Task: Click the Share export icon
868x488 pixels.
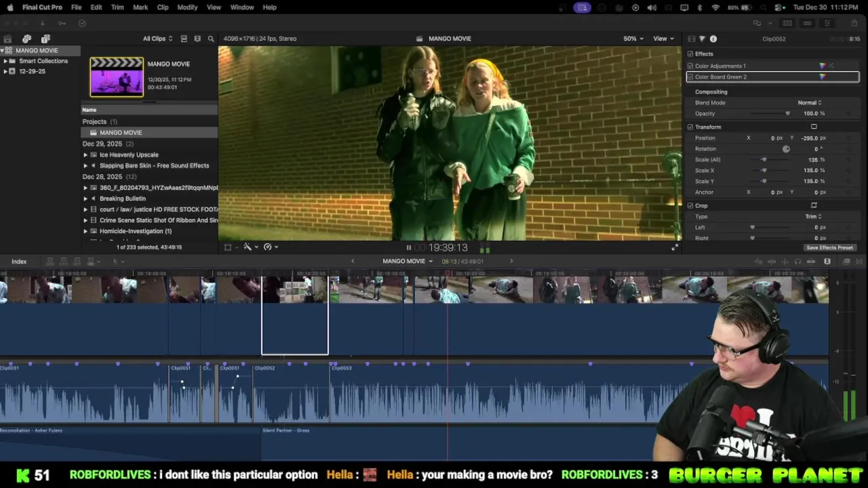Action: (x=854, y=23)
